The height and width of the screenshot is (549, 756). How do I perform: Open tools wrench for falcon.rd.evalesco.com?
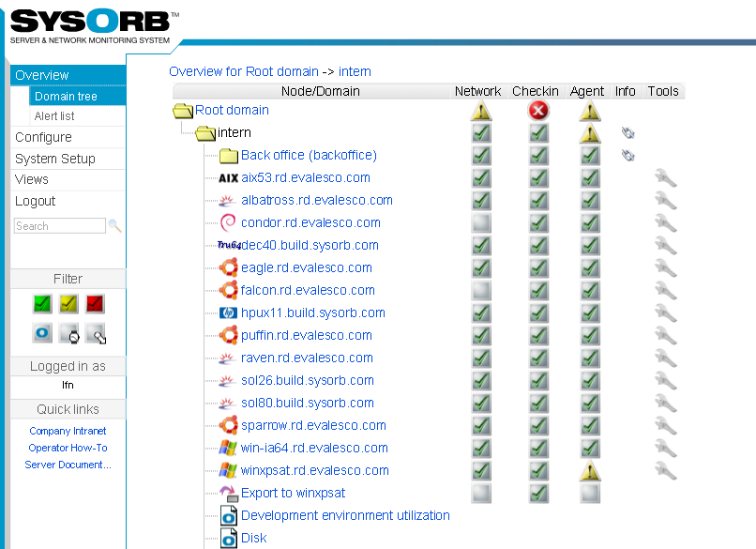click(666, 291)
